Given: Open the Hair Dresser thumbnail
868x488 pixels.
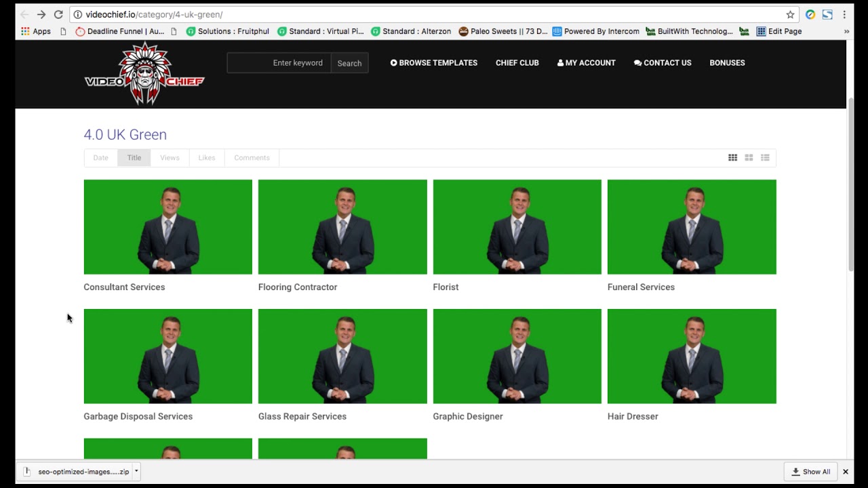Looking at the screenshot, I should click(x=692, y=357).
